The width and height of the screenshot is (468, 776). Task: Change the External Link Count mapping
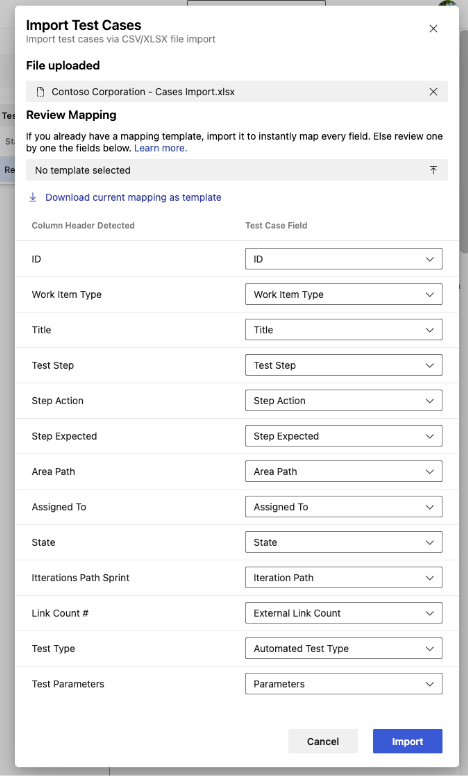point(344,613)
